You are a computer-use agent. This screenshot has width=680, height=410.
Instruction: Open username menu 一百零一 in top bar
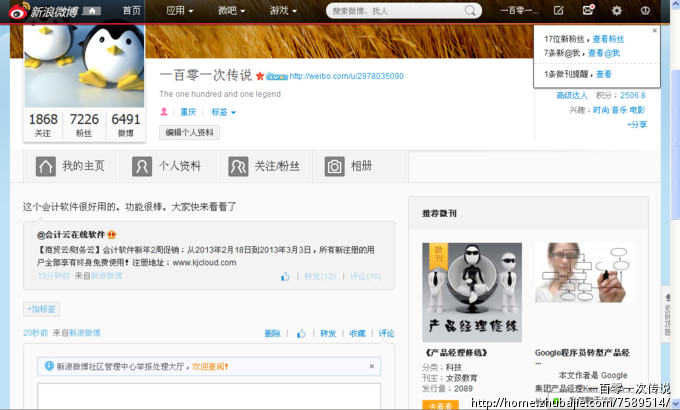[x=519, y=11]
